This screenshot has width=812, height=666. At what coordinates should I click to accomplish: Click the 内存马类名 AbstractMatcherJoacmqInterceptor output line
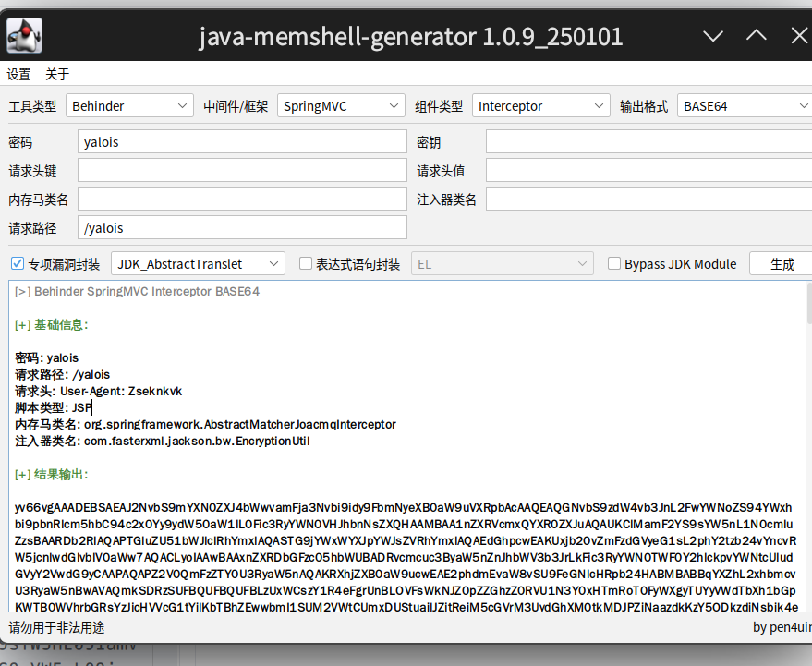click(x=205, y=424)
